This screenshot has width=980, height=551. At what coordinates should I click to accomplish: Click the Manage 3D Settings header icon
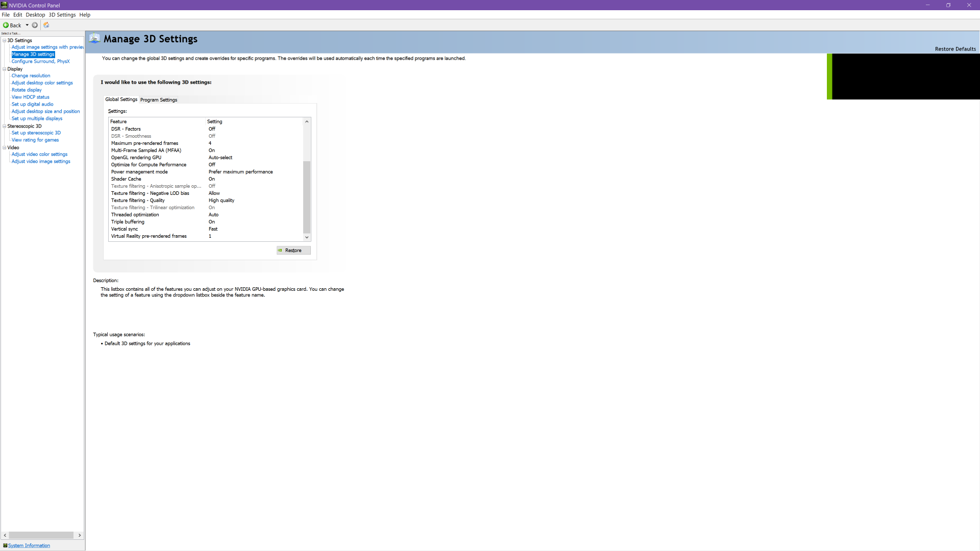coord(94,39)
